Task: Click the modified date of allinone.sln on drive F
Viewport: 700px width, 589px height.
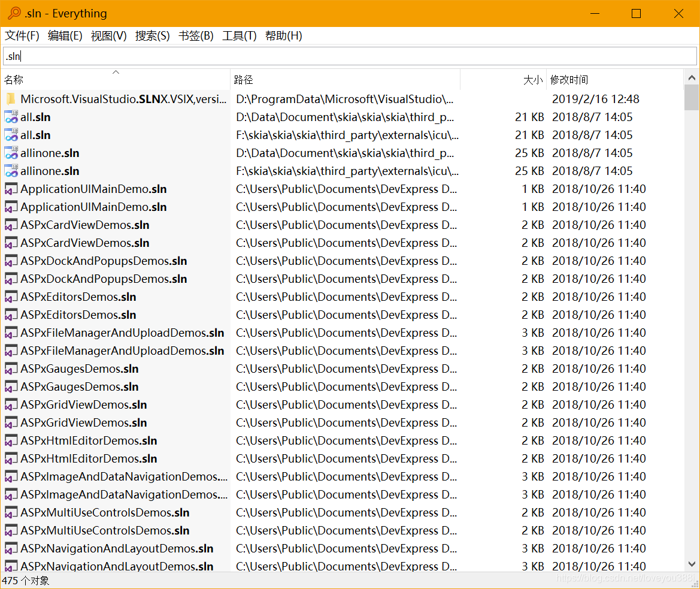Action: point(592,171)
